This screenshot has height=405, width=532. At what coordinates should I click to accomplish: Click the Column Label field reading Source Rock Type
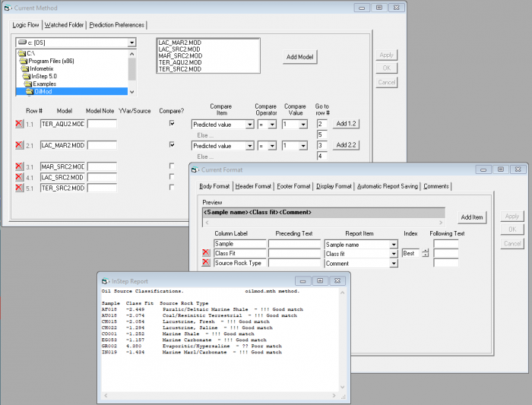pyautogui.click(x=240, y=263)
